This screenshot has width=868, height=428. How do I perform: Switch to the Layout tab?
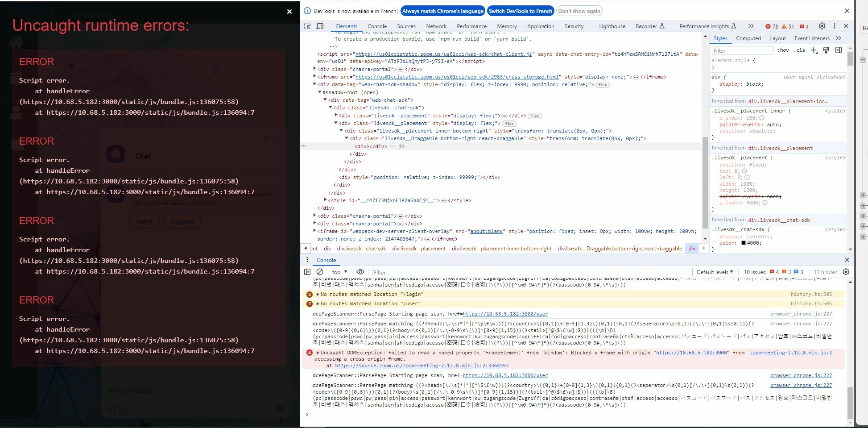(778, 38)
